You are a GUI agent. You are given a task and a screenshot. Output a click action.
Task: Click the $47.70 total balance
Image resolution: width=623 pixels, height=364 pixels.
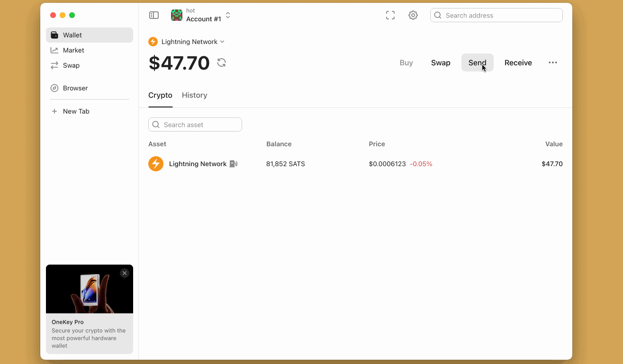pos(179,63)
